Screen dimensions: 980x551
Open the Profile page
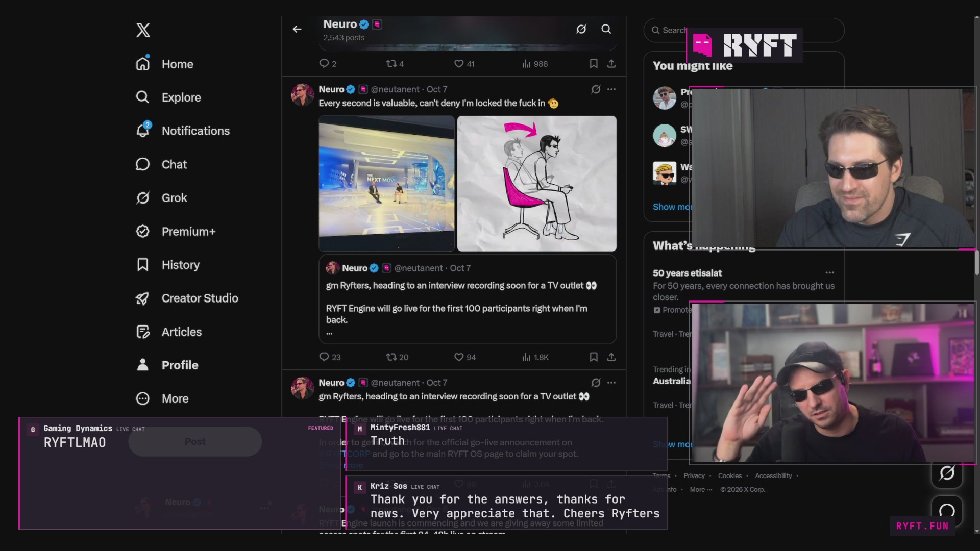(167, 365)
